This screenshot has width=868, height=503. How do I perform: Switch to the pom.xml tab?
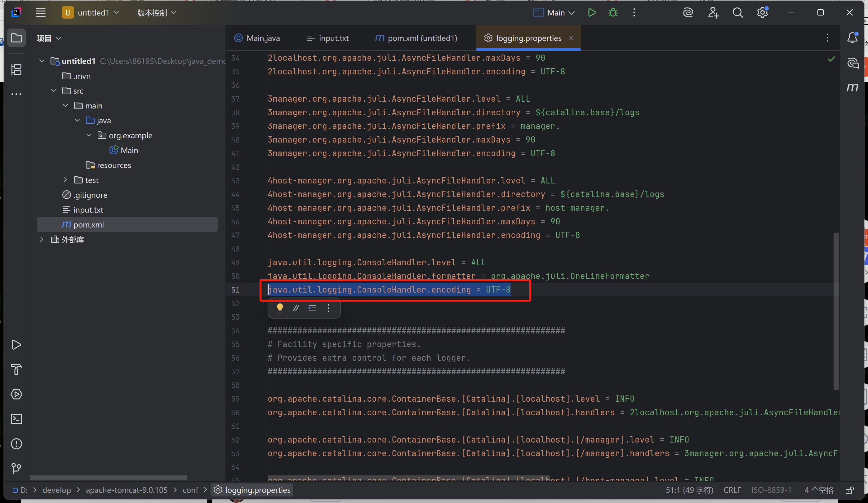coord(416,38)
